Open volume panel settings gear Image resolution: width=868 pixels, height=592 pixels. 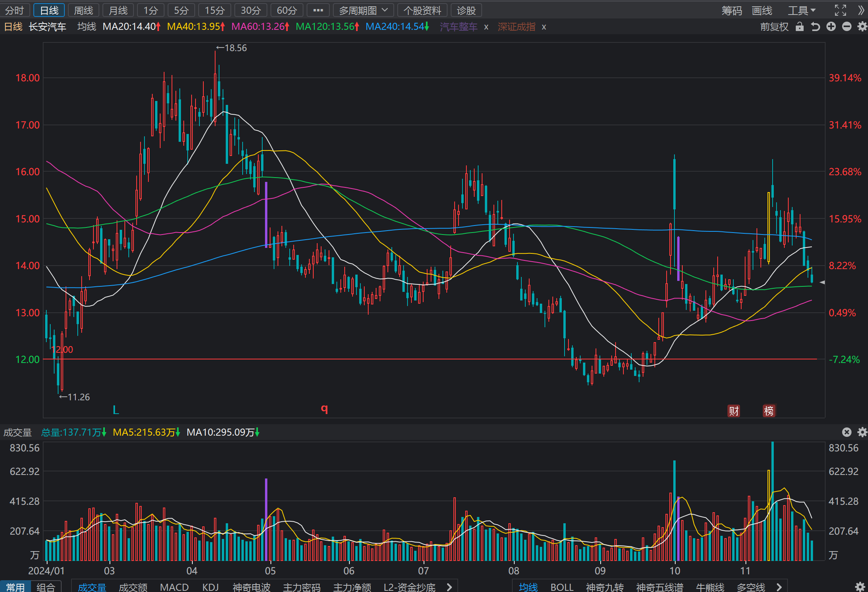click(862, 432)
